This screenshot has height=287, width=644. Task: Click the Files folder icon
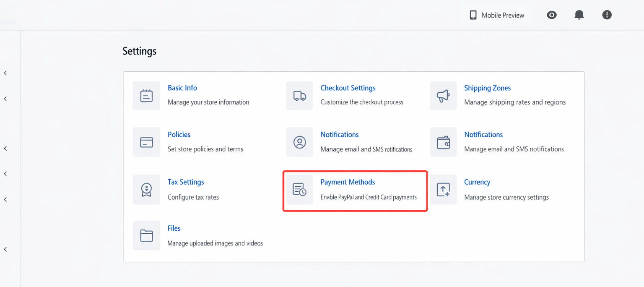pyautogui.click(x=146, y=235)
